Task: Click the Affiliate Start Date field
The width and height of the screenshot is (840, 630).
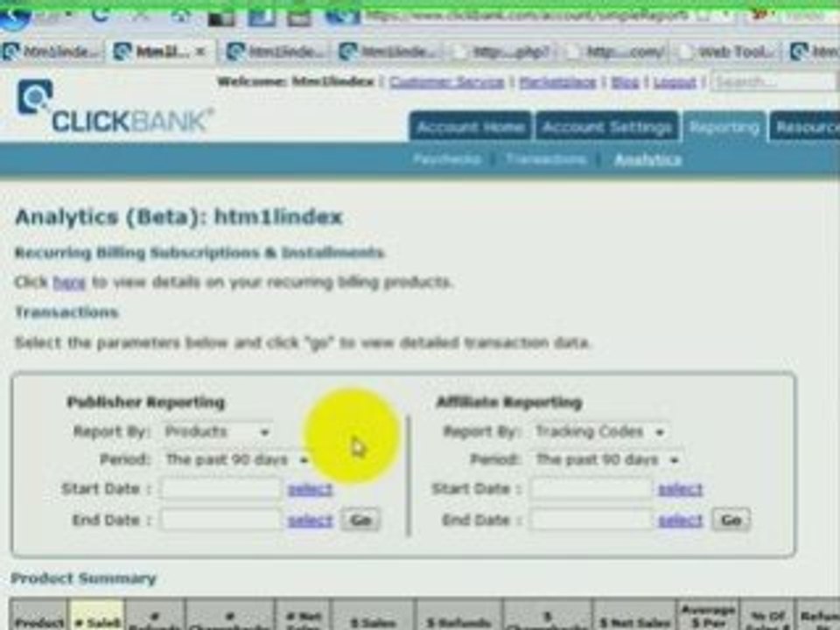Action: point(591,488)
